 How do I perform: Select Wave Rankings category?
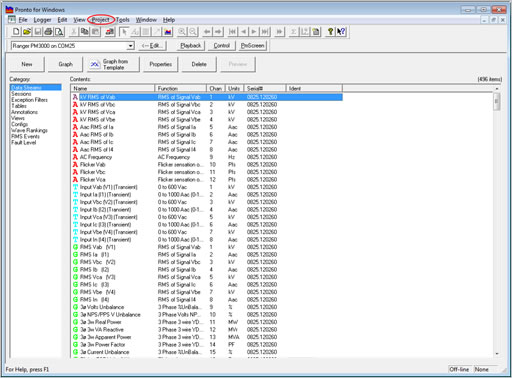29,130
